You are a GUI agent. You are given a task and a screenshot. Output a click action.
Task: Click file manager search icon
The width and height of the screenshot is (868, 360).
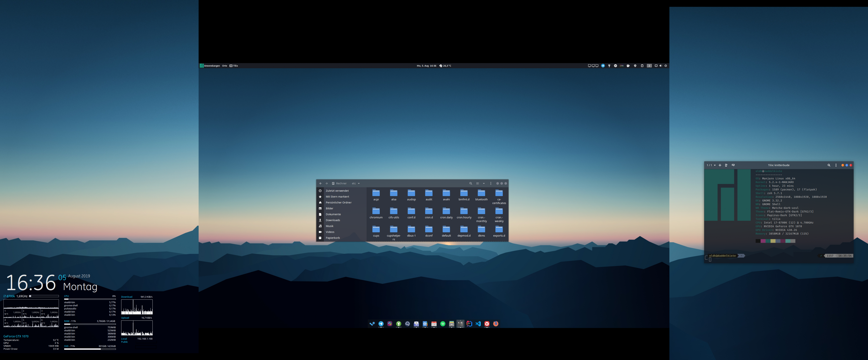pos(471,184)
